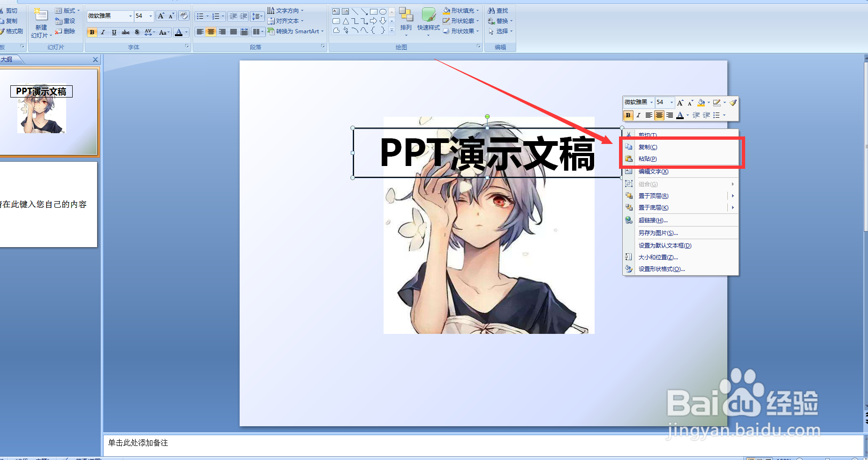Choose Edit Text (编辑文字) in context menu
This screenshot has width=868, height=460.
coord(680,172)
